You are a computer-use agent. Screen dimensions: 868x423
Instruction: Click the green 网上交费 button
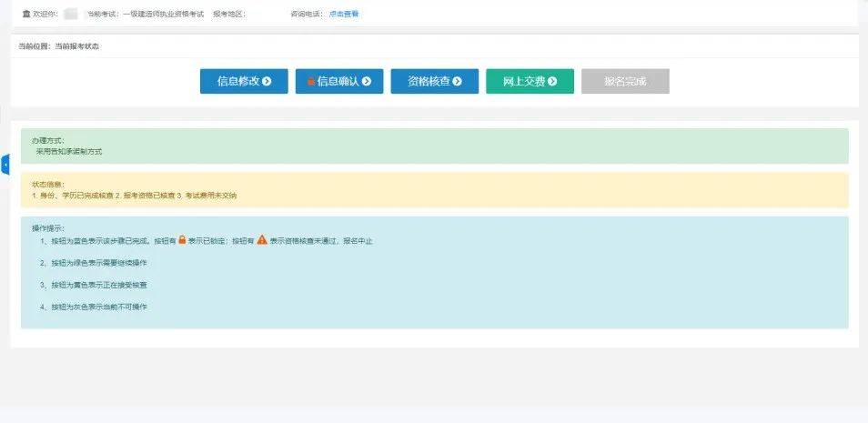click(x=530, y=81)
